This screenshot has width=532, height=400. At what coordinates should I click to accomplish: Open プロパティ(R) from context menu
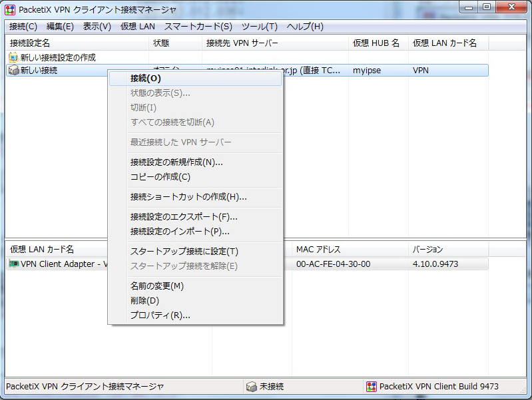tap(160, 315)
